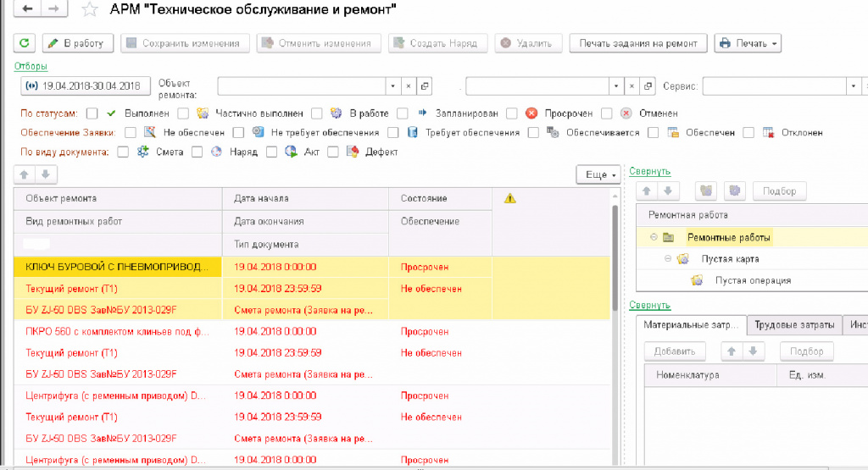This screenshot has width=868, height=470.
Task: Toggle the Выполнен status checkbox
Action: click(92, 113)
